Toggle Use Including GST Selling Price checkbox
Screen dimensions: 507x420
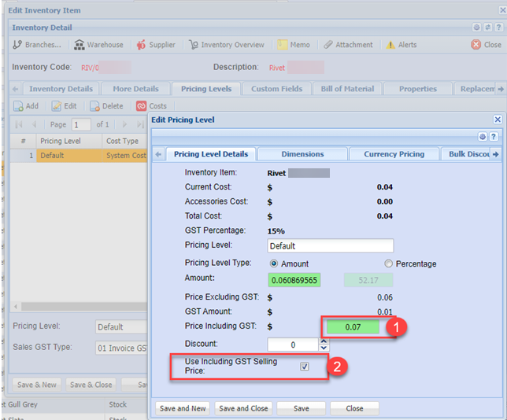(x=305, y=367)
